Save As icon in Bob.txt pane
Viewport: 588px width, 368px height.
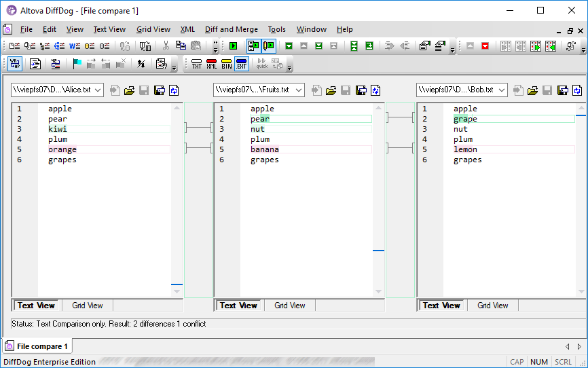tap(562, 90)
